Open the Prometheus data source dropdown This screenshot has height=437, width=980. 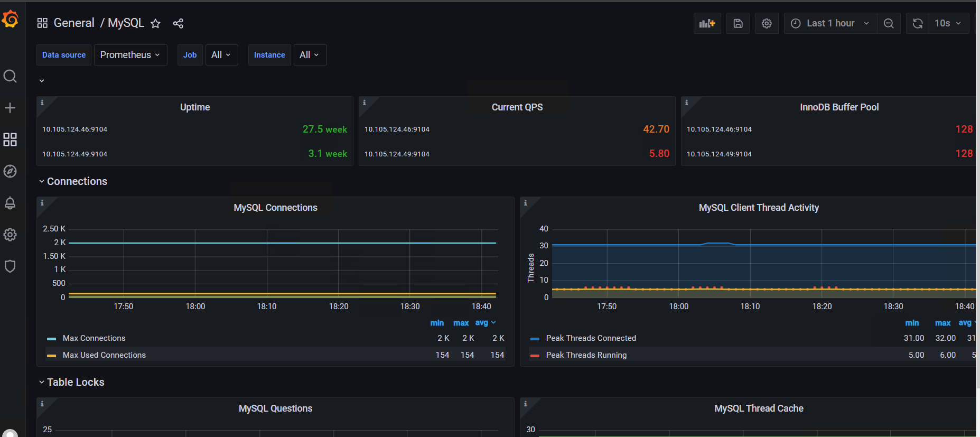tap(130, 55)
